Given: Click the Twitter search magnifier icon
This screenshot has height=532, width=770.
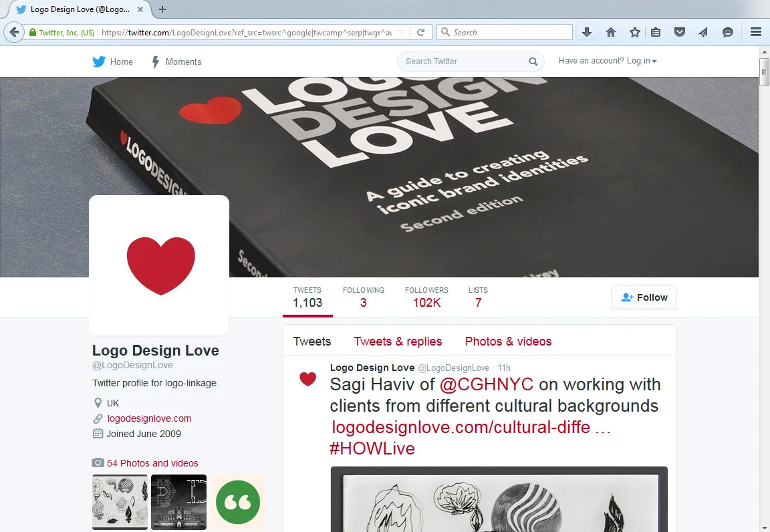Looking at the screenshot, I should (x=533, y=61).
